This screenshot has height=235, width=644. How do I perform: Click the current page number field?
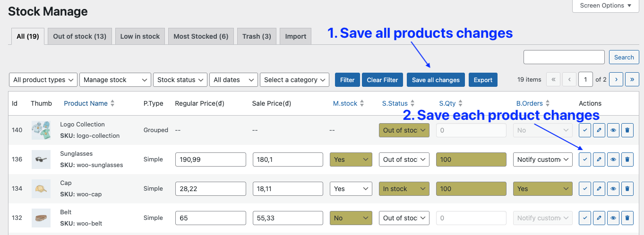[586, 79]
